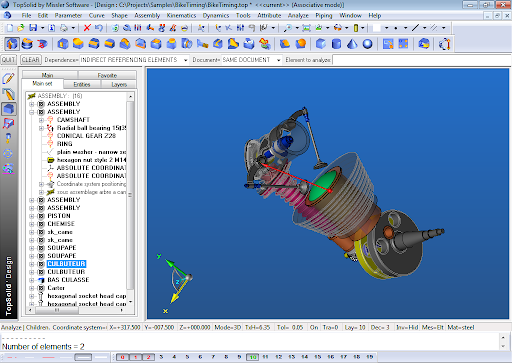Image resolution: width=512 pixels, height=363 pixels.
Task: Select the revolved shape tool
Action: [x=27, y=44]
